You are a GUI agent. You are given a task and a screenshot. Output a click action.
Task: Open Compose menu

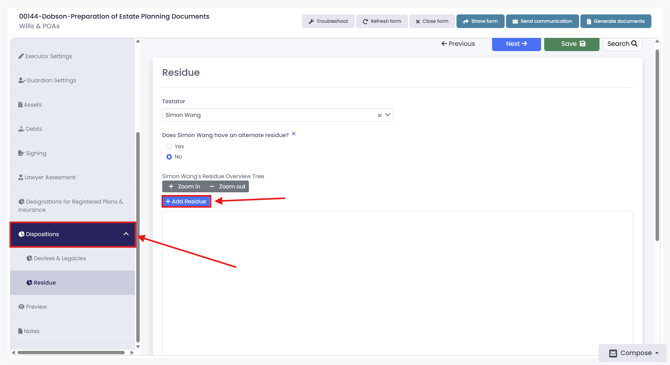(633, 353)
